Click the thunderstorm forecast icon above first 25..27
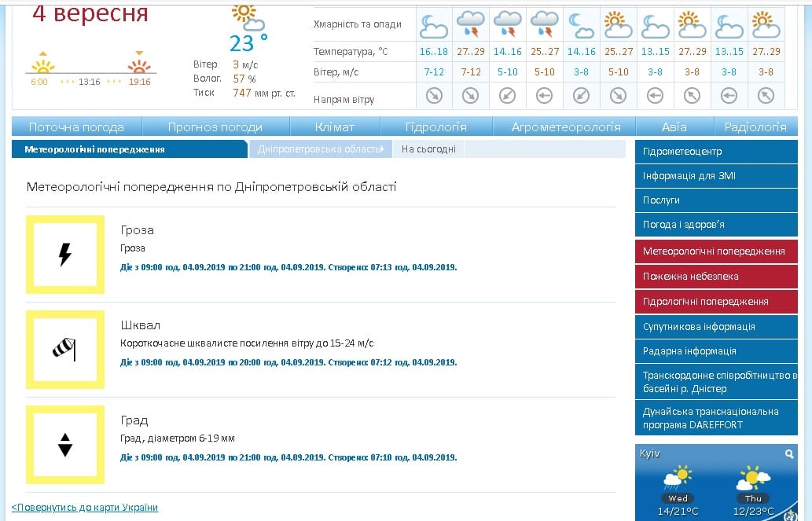This screenshot has width=812, height=521. pos(544,25)
